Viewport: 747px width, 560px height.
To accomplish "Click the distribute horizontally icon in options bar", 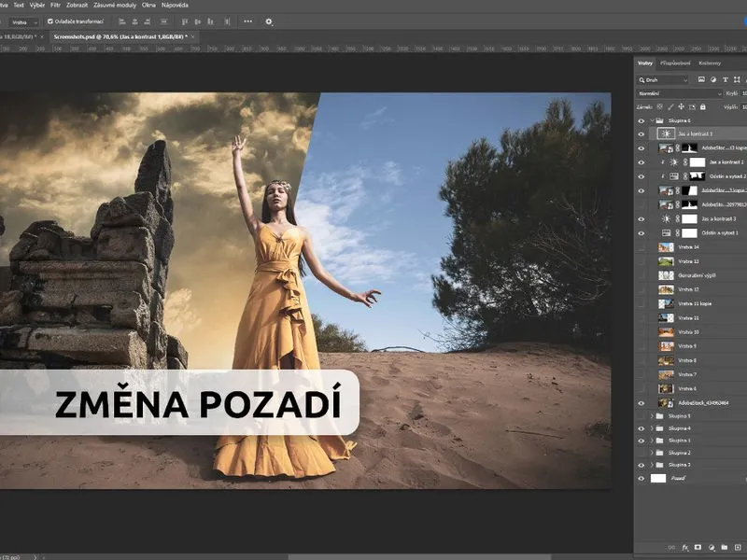I will click(164, 21).
